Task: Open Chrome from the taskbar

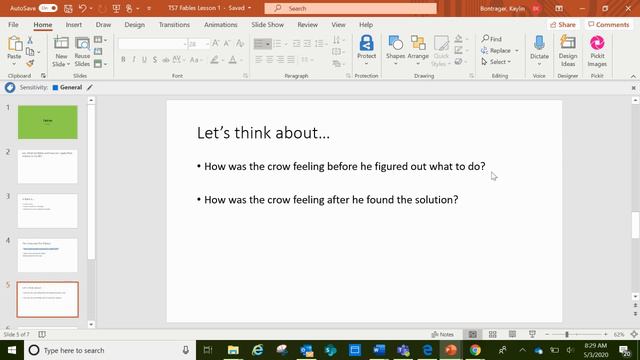Action: (475, 350)
